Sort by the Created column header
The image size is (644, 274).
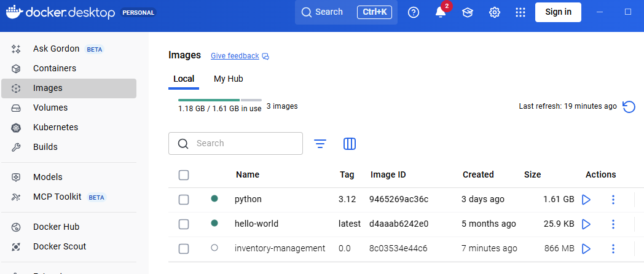[x=478, y=174]
